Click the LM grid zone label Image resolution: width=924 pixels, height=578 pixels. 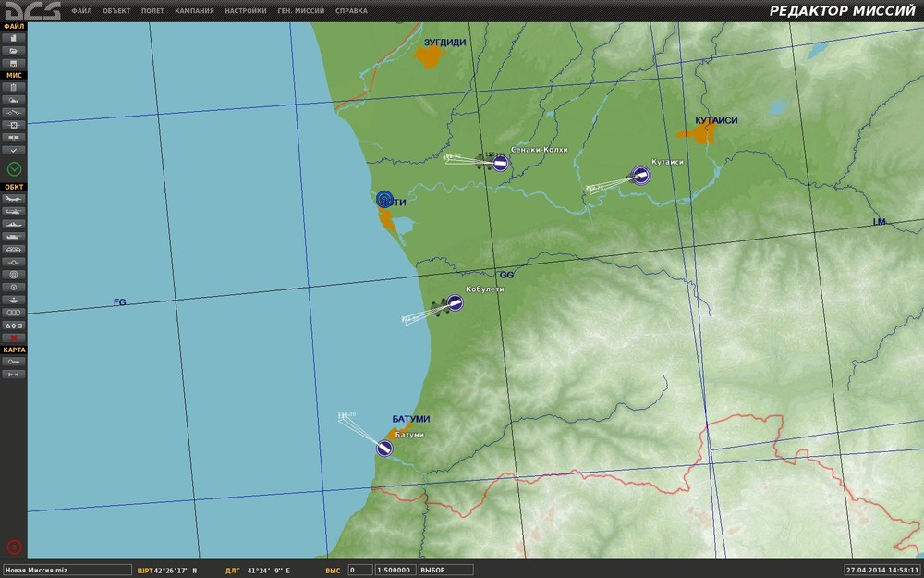pyautogui.click(x=880, y=222)
